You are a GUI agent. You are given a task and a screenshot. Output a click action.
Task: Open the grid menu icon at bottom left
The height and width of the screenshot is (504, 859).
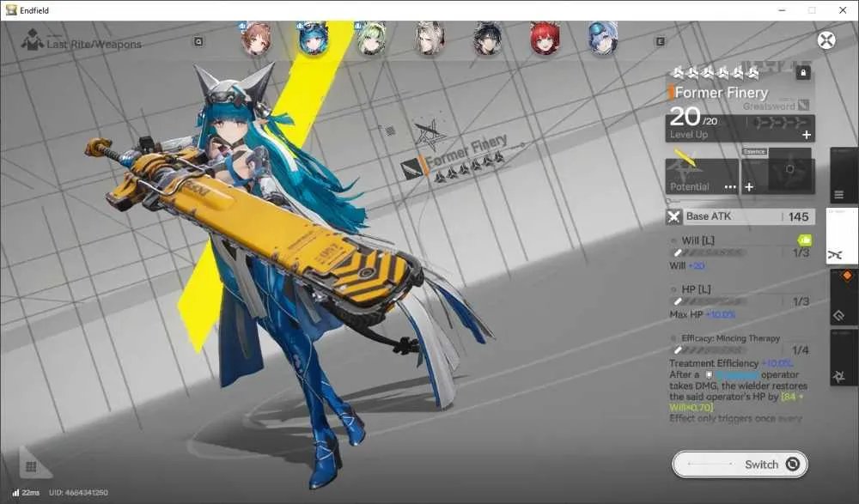31,467
